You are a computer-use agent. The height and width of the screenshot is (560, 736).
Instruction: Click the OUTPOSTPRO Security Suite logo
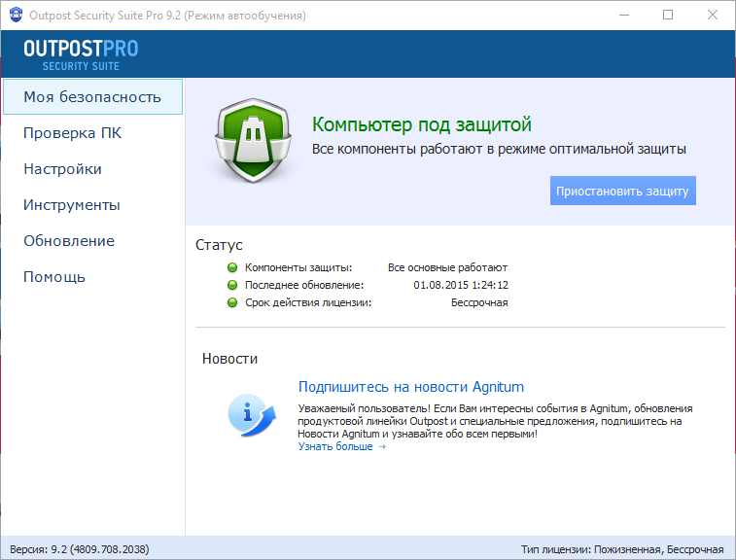(x=81, y=54)
